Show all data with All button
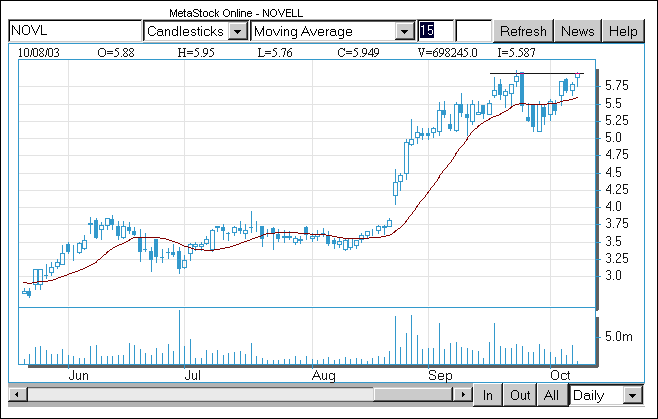This screenshot has height=419, width=658. click(551, 395)
